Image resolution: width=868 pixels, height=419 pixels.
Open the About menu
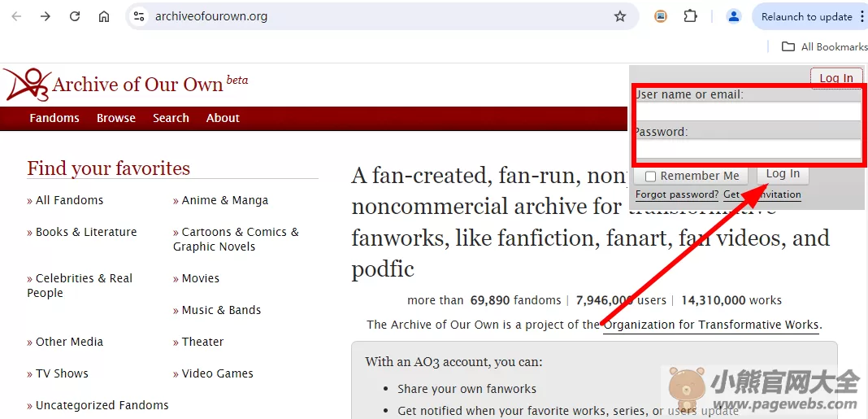pos(223,118)
